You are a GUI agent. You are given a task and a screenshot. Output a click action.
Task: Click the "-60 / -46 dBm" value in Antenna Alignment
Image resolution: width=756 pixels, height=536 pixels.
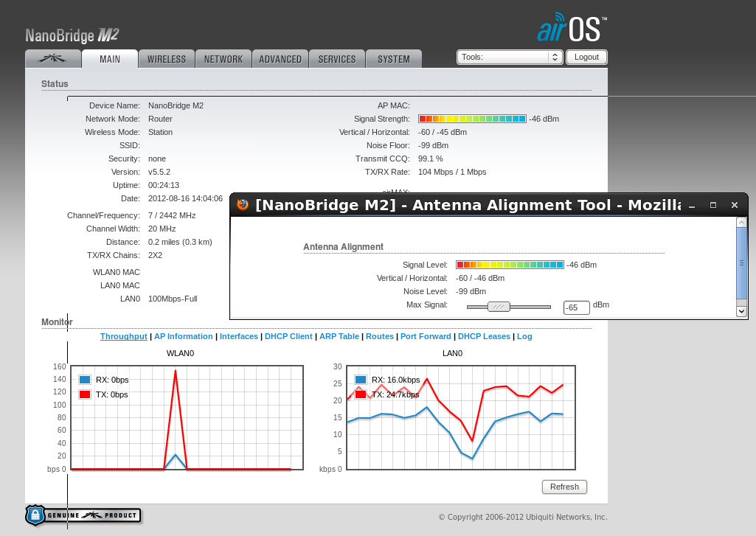click(479, 278)
